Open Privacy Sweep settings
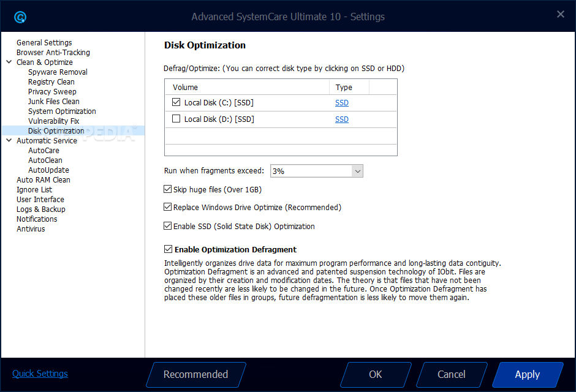 pos(52,92)
